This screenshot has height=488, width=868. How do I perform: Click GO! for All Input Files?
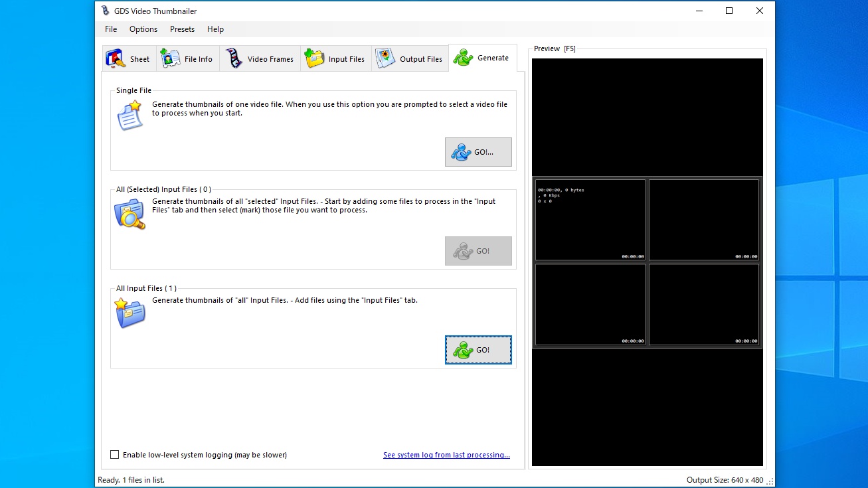[x=478, y=350]
